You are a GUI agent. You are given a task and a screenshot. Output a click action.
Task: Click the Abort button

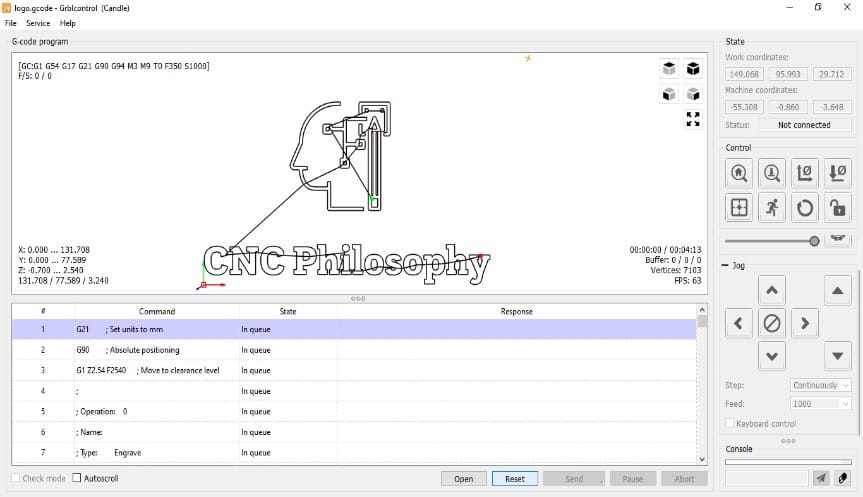(x=684, y=479)
